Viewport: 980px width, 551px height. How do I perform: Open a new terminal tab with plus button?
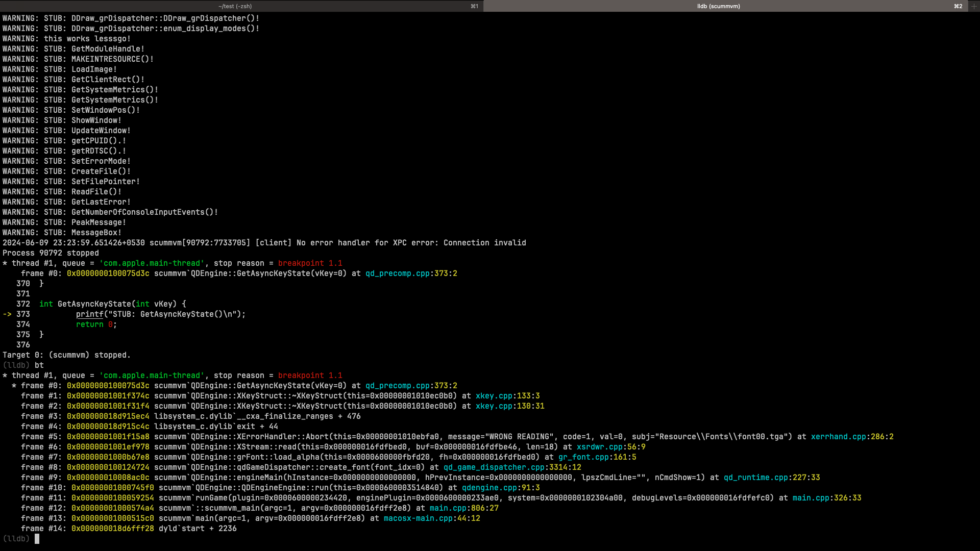tap(974, 6)
